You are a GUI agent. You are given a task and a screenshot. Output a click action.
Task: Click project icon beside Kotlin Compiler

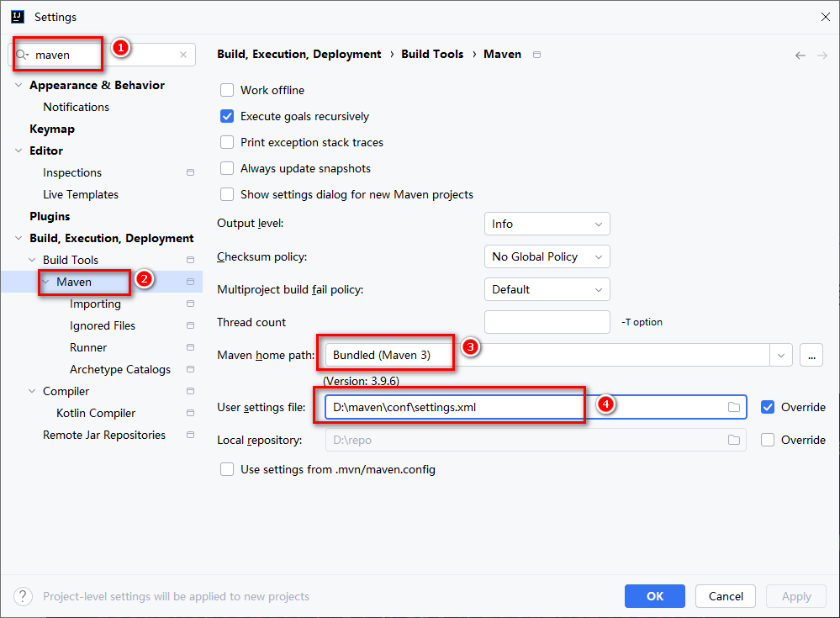click(190, 414)
